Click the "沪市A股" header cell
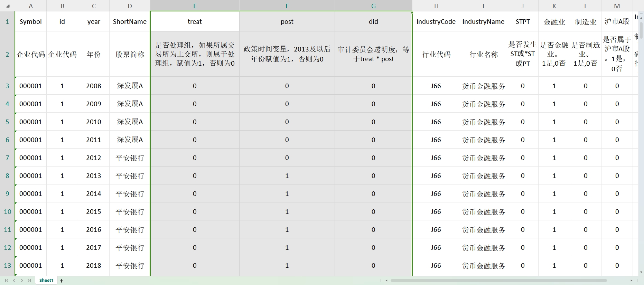The height and width of the screenshot is (285, 644). coord(617,21)
